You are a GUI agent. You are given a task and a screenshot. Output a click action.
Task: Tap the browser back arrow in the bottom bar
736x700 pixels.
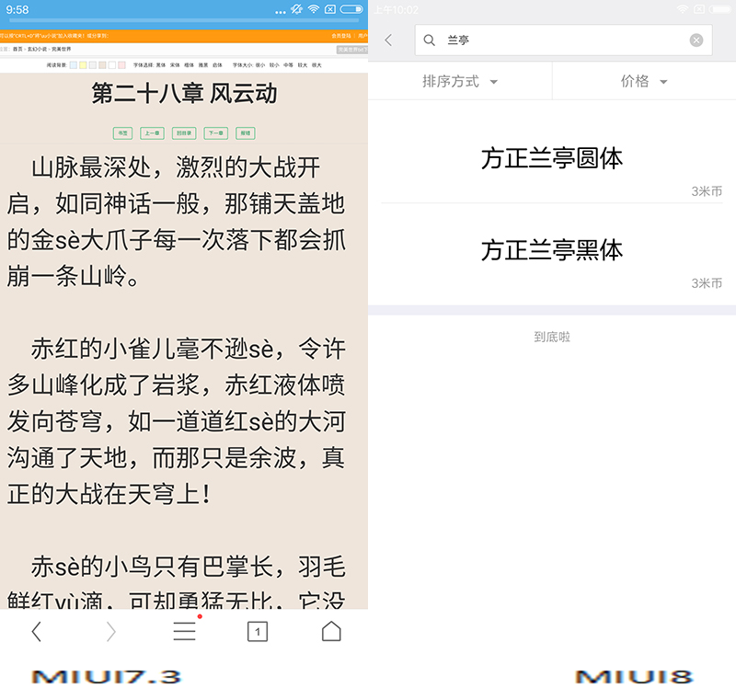pos(37,632)
